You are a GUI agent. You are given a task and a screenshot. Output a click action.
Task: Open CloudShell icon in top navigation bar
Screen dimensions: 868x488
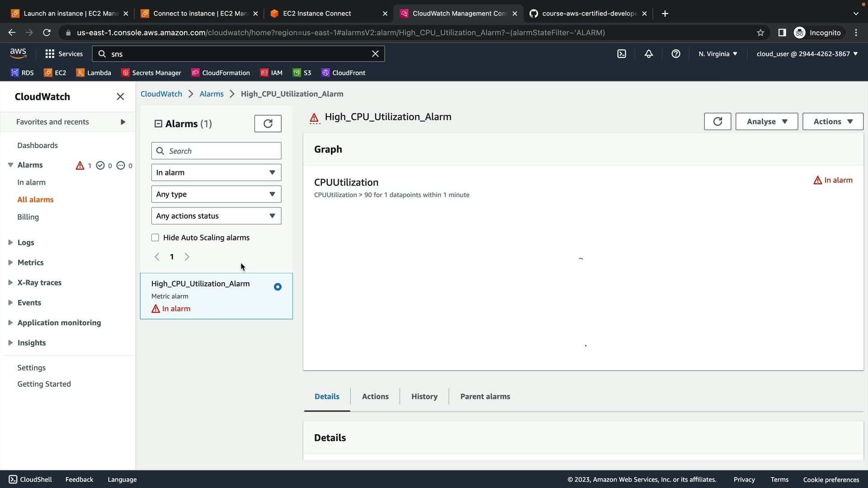[622, 54]
